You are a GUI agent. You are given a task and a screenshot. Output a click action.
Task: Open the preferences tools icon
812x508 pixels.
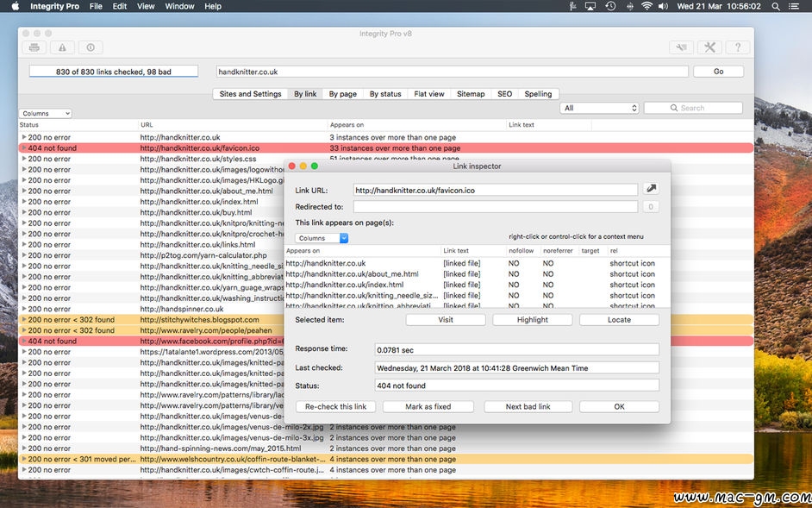coord(709,47)
